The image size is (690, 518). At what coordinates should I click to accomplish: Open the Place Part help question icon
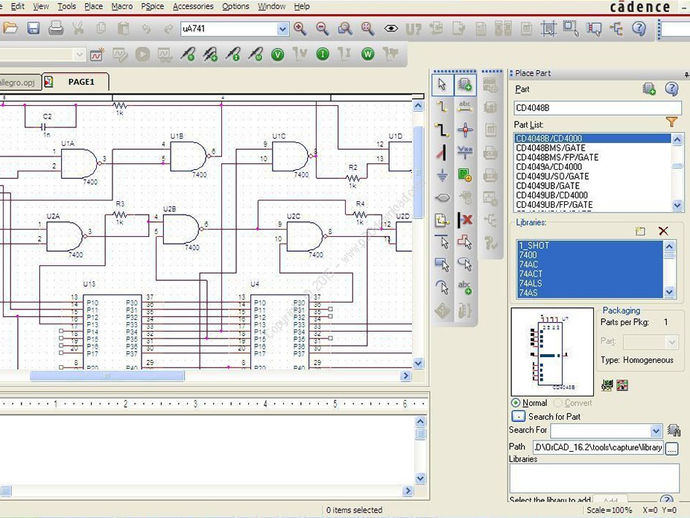tap(672, 89)
